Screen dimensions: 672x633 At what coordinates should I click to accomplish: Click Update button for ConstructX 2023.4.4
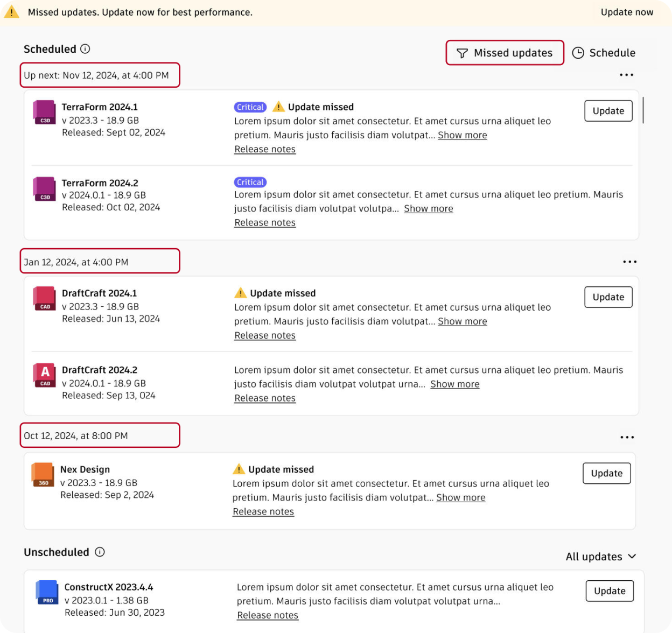point(610,591)
